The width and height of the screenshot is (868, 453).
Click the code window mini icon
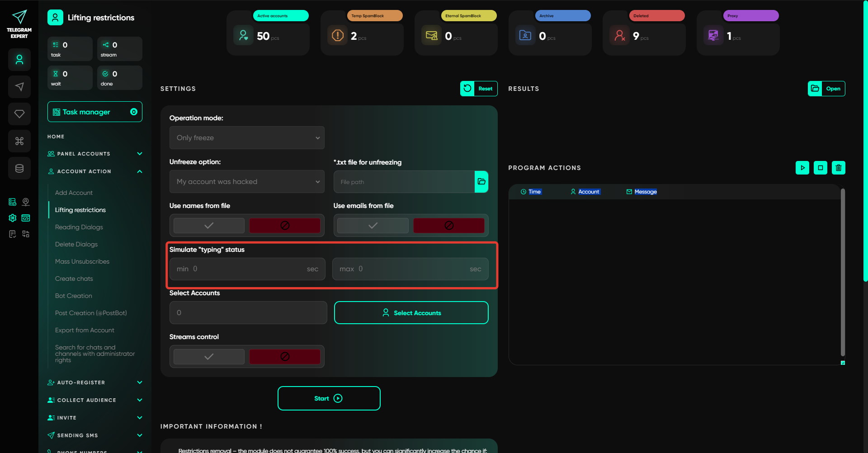tap(26, 218)
